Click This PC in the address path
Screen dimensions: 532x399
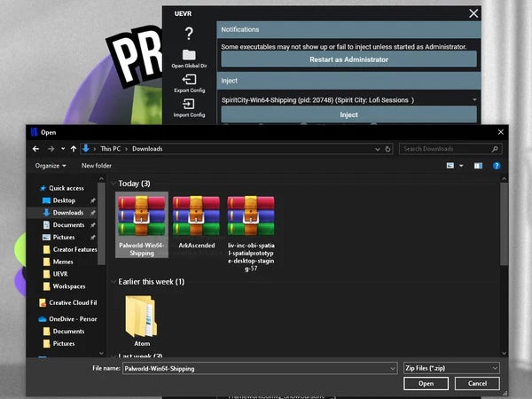(111, 149)
